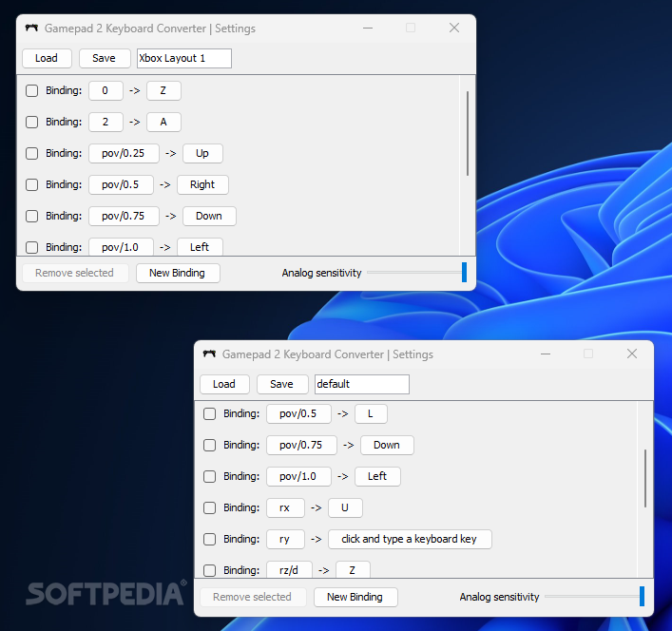Click Remove selected in Xbox Layout window

click(x=75, y=273)
